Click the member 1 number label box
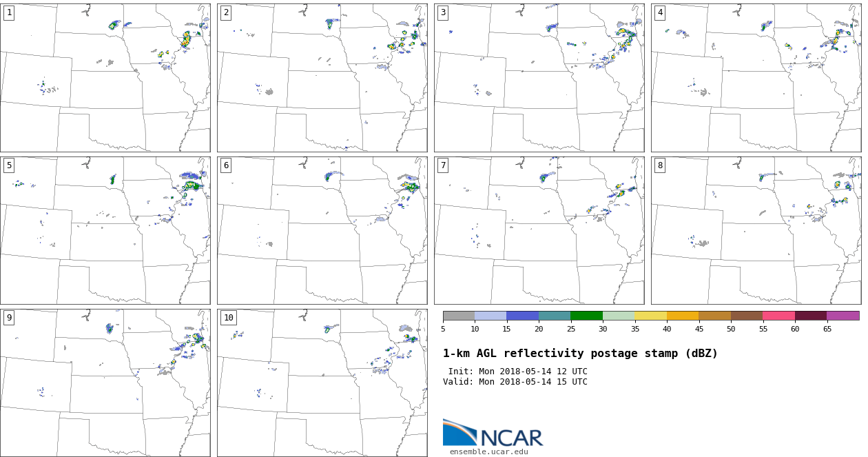Image resolution: width=868 pixels, height=457 pixels. (9, 12)
